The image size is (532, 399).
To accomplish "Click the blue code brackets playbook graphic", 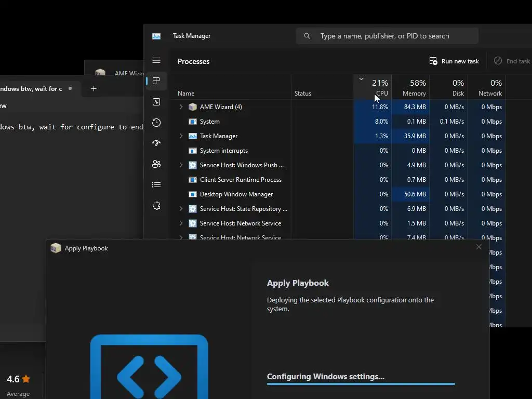I will pos(149,366).
